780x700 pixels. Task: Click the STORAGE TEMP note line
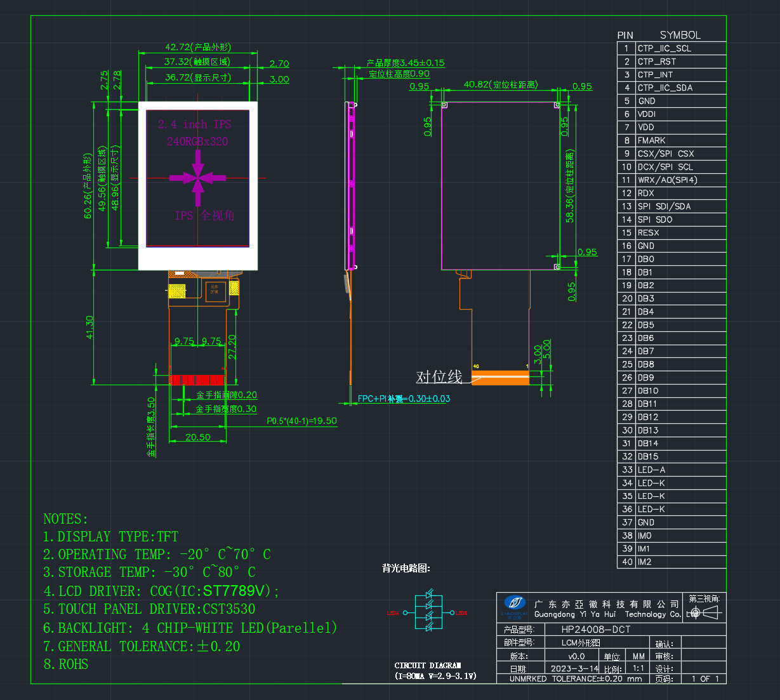[x=149, y=572]
